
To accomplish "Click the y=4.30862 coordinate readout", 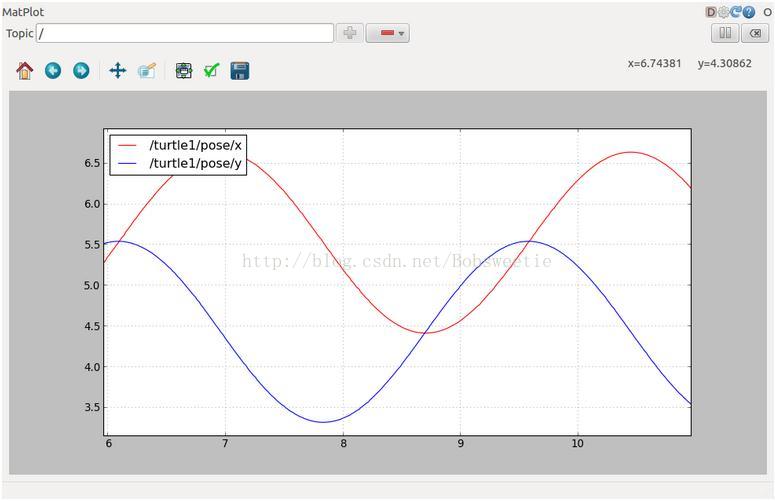I will (x=725, y=63).
